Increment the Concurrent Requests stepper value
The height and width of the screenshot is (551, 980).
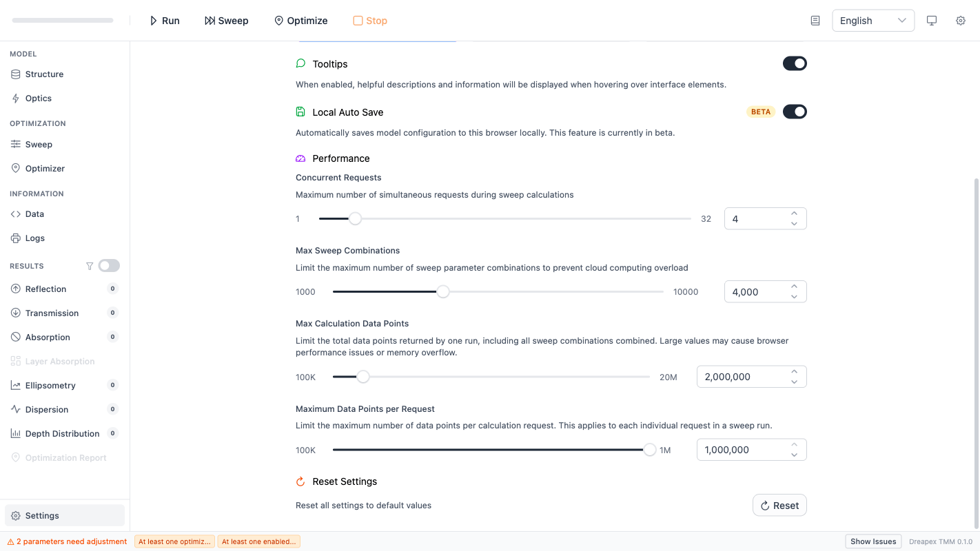coord(794,214)
